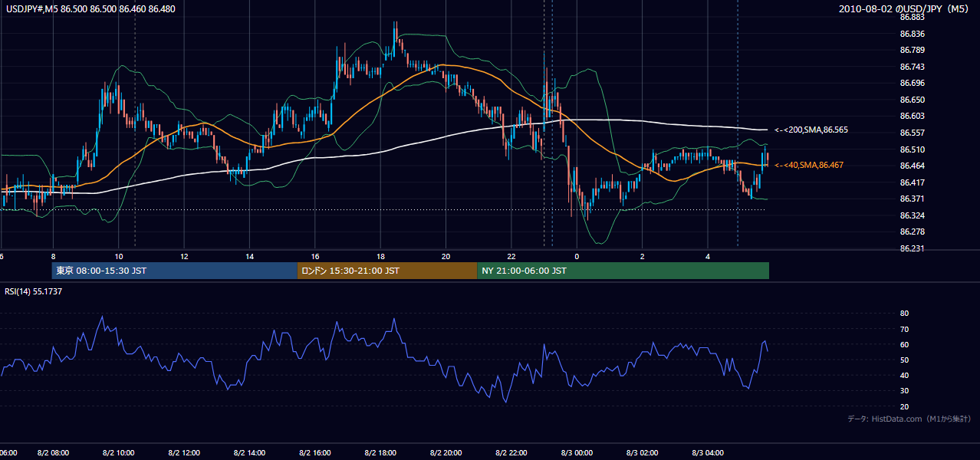Viewport: 980px width, 460px height.
Task: Click hour tick 16 below the price chart
Action: [x=314, y=257]
